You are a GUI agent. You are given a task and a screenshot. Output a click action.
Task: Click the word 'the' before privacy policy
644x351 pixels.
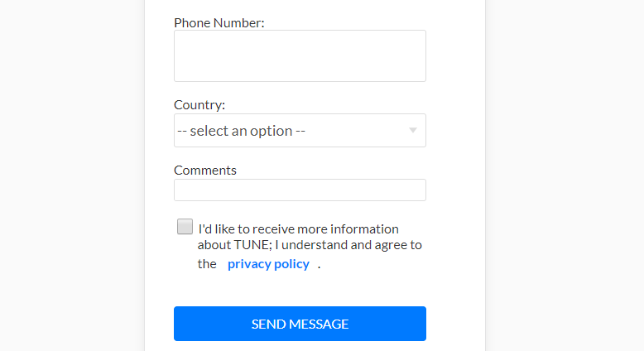click(206, 264)
